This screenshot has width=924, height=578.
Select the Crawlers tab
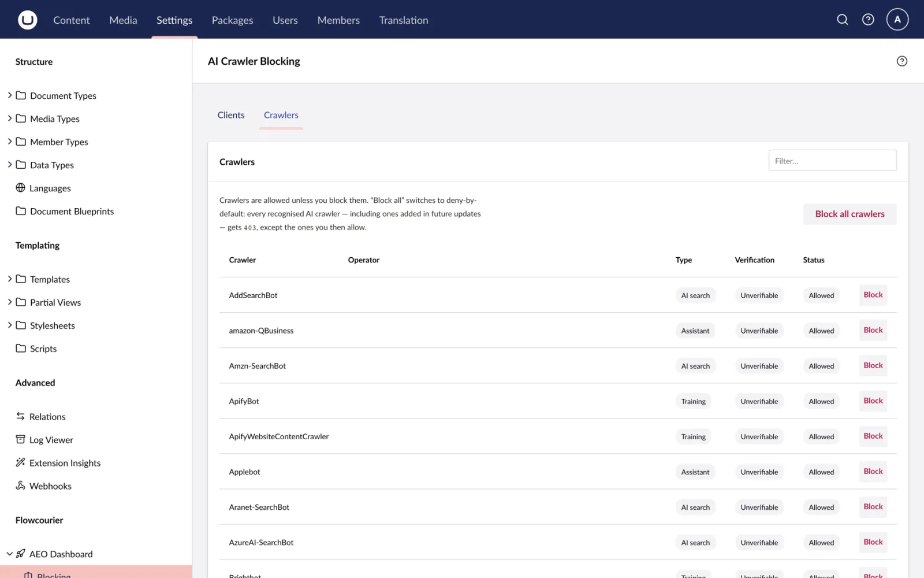[281, 115]
